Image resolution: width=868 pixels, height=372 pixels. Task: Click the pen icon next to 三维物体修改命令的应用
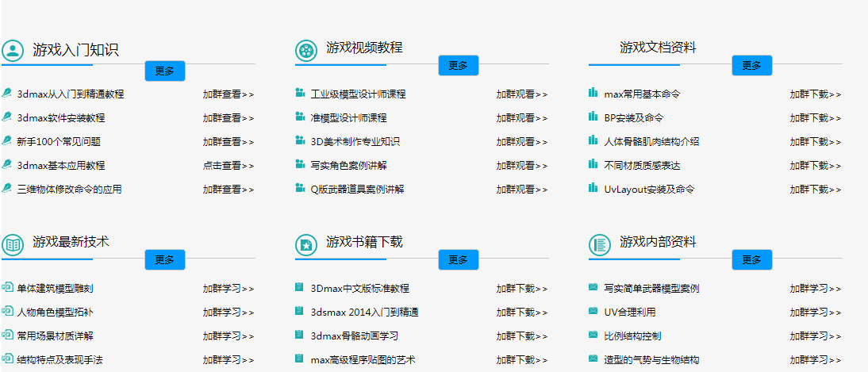(x=6, y=188)
